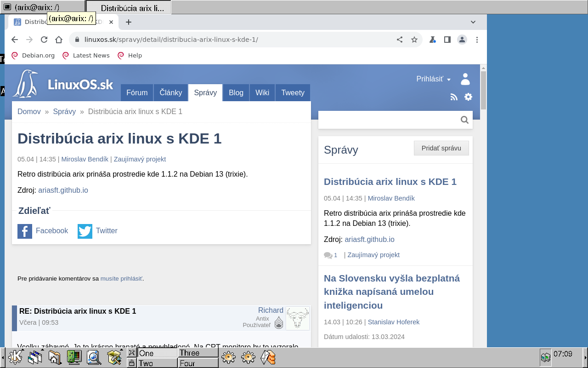Click the user silhouette icon in header
The image size is (588, 368).
(x=465, y=79)
